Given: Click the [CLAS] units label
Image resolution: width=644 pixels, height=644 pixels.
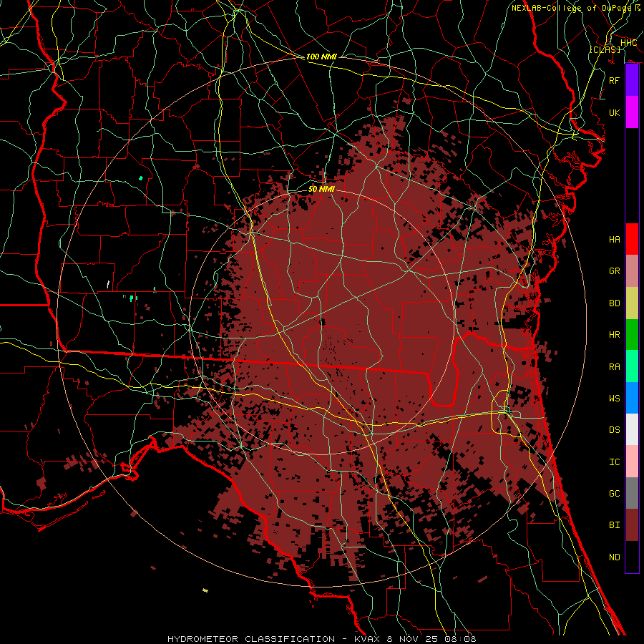Looking at the screenshot, I should (x=605, y=49).
